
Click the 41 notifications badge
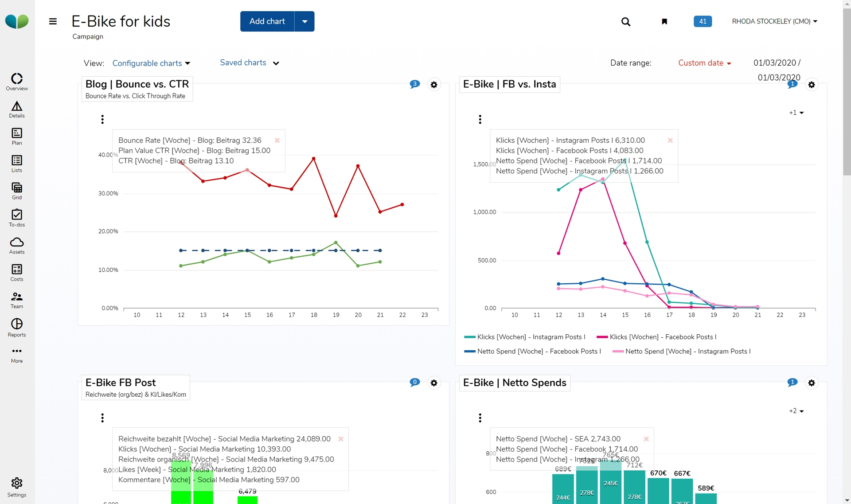pyautogui.click(x=703, y=21)
